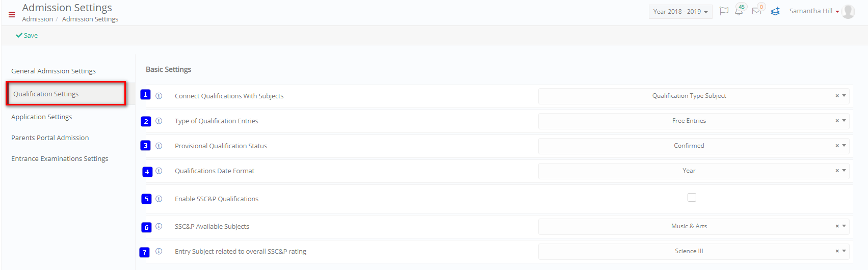Go to Entrance Examinations Settings
The width and height of the screenshot is (868, 270).
pyautogui.click(x=60, y=159)
